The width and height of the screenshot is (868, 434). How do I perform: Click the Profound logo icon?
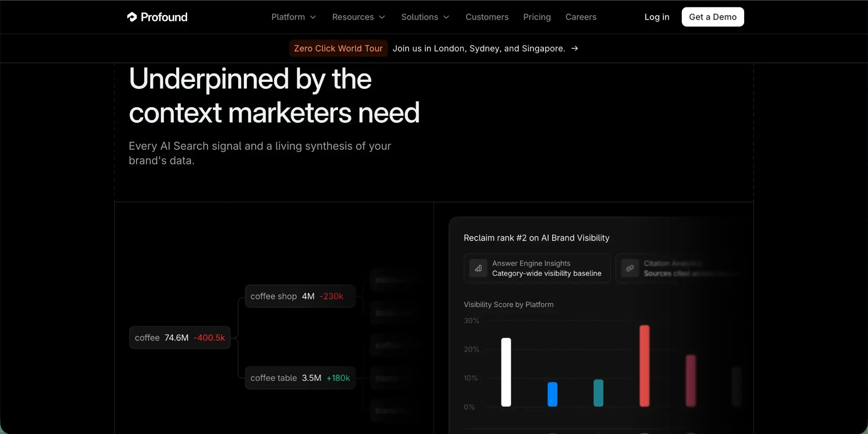click(132, 17)
